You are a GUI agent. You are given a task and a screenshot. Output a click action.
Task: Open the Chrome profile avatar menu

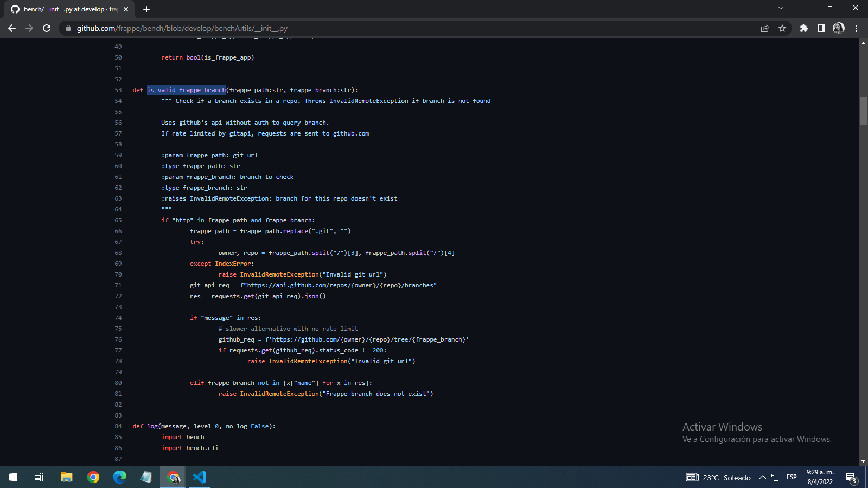pyautogui.click(x=838, y=28)
